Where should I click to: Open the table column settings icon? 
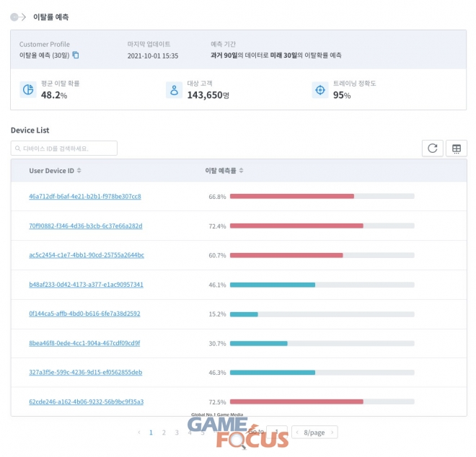tap(456, 148)
